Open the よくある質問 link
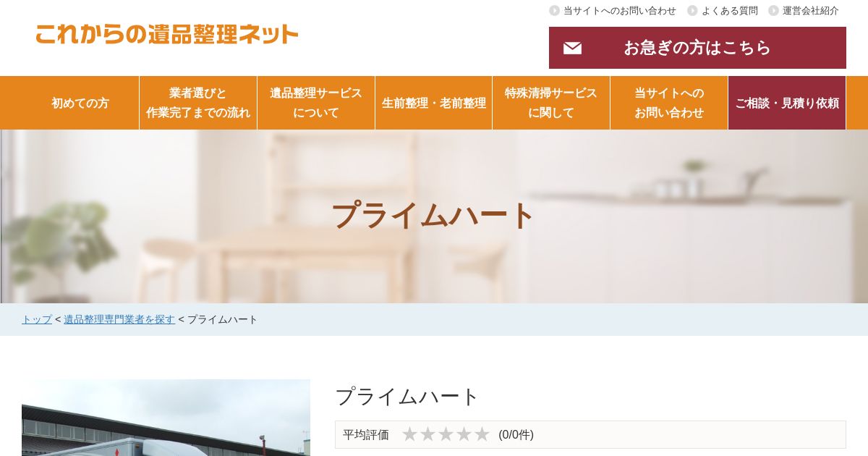The image size is (868, 456). [x=730, y=11]
